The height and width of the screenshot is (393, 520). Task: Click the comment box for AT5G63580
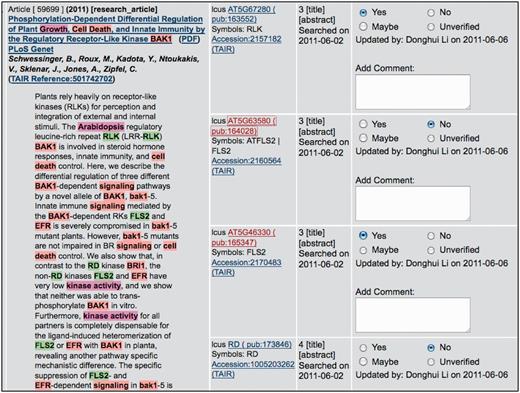click(413, 204)
